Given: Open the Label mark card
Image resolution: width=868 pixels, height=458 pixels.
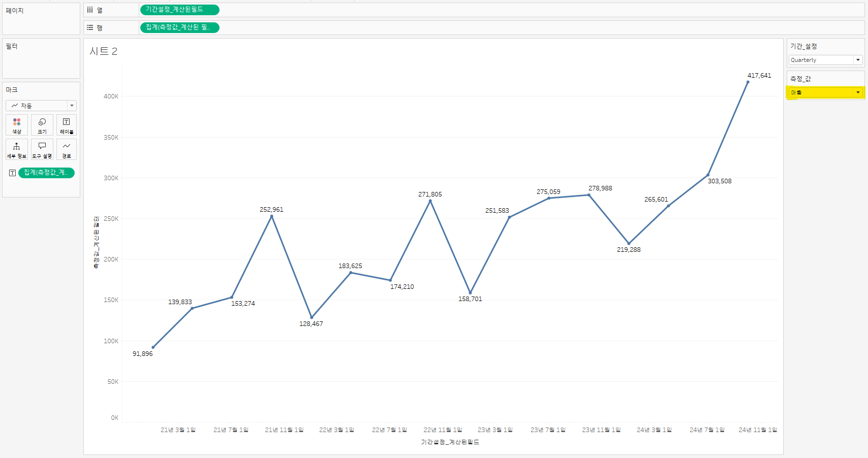Looking at the screenshot, I should coord(67,125).
